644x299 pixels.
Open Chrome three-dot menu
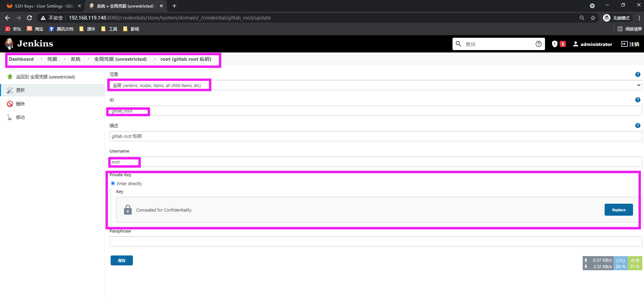pos(639,18)
